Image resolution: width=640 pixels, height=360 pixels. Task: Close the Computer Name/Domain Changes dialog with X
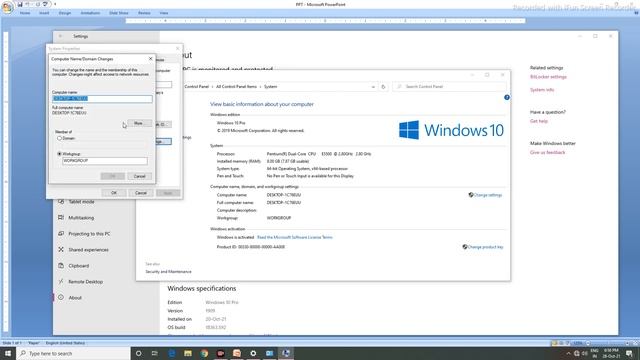(x=151, y=59)
